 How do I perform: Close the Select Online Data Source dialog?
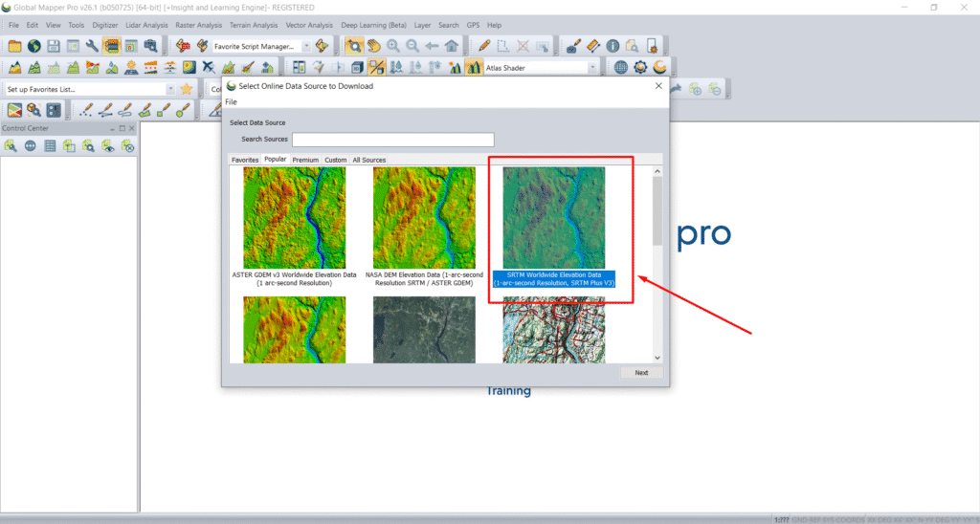point(658,86)
